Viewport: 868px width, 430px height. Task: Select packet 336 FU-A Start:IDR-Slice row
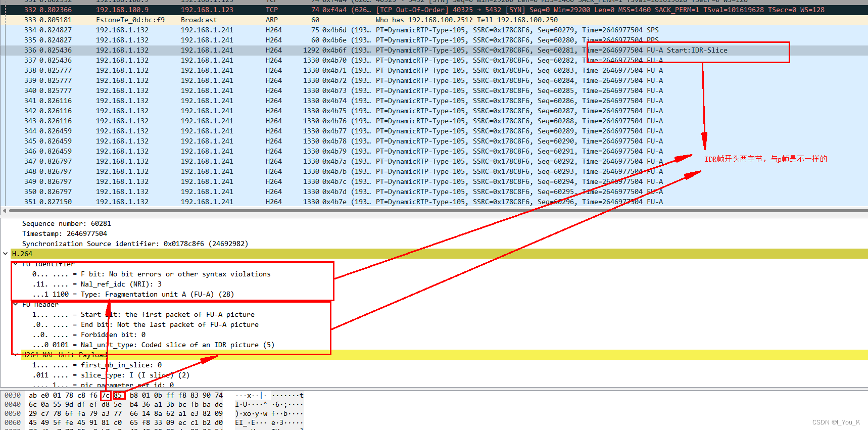[434, 50]
